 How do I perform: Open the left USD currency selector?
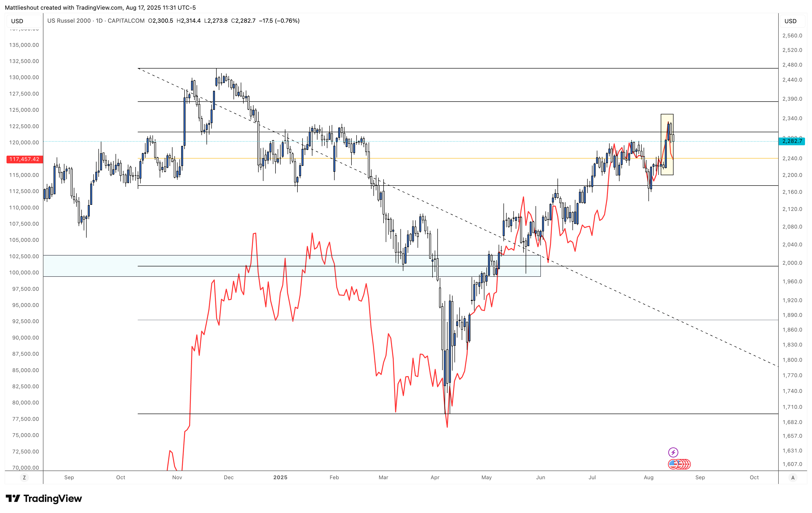click(x=17, y=21)
